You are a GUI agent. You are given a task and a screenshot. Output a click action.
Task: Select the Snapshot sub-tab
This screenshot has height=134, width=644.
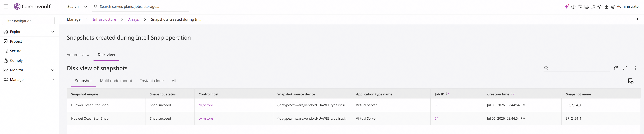[x=83, y=81]
